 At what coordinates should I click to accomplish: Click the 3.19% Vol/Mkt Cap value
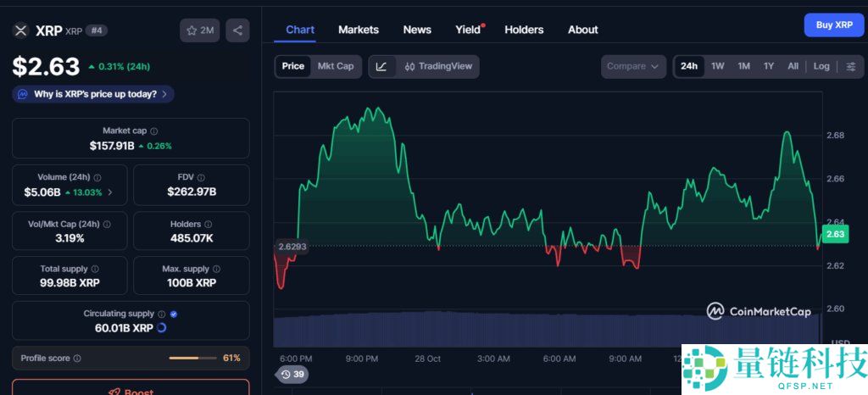pos(70,238)
